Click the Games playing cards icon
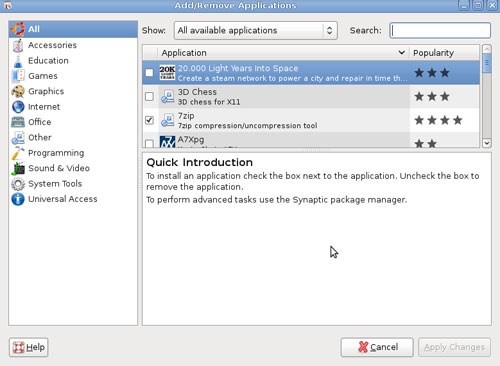The width and height of the screenshot is (500, 366). pos(18,76)
